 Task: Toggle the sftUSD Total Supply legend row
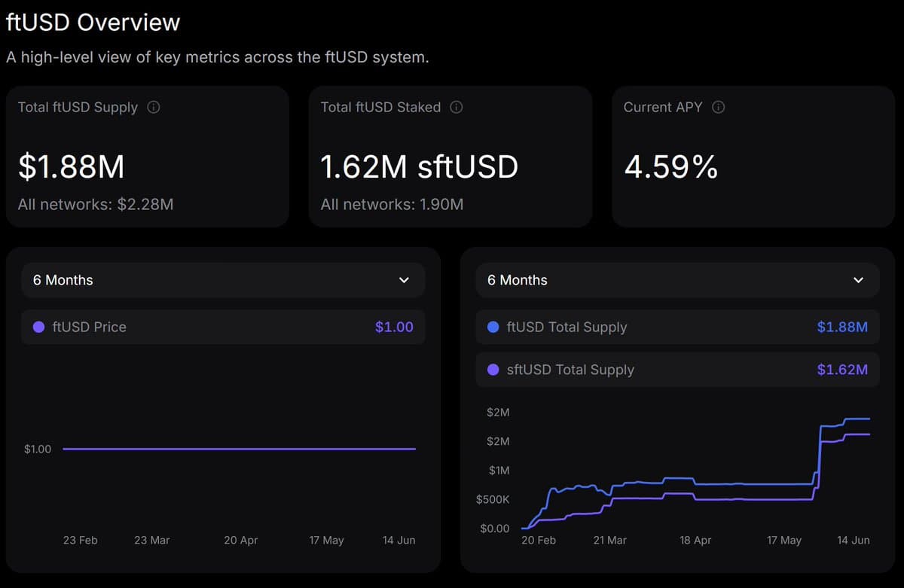click(x=677, y=370)
